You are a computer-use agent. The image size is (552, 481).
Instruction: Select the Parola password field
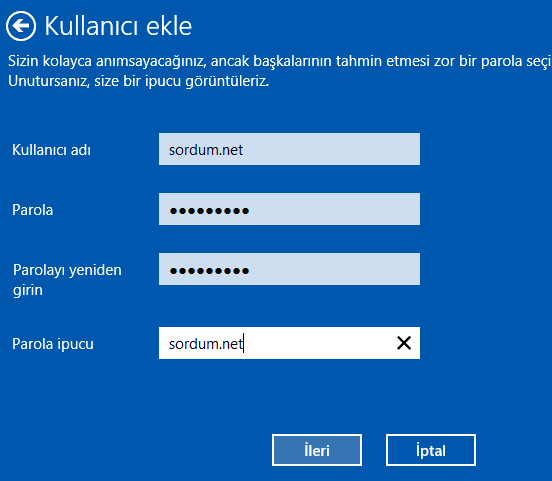point(289,209)
